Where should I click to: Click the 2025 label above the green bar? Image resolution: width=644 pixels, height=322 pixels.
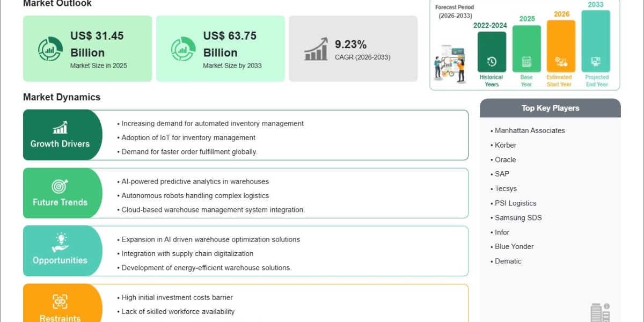527,19
